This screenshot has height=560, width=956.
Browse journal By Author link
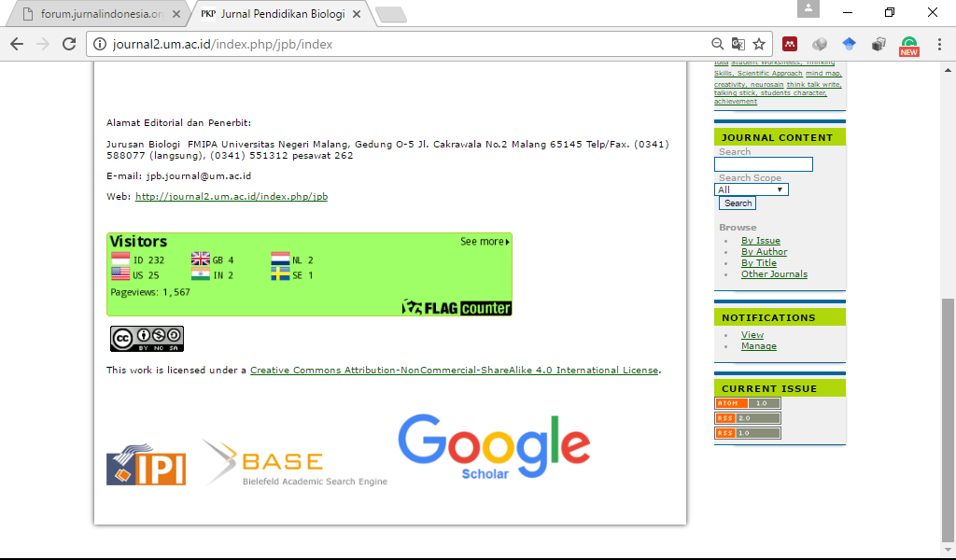(764, 252)
